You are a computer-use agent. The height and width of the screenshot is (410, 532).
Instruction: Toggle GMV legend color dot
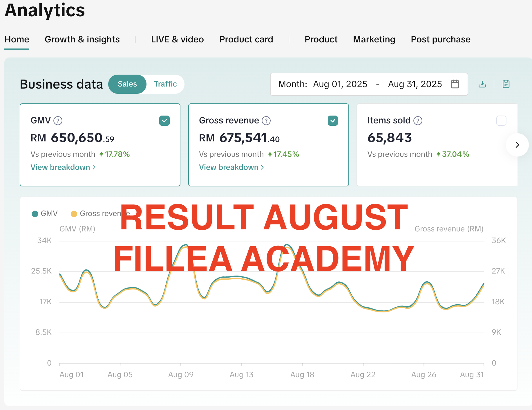pyautogui.click(x=35, y=214)
